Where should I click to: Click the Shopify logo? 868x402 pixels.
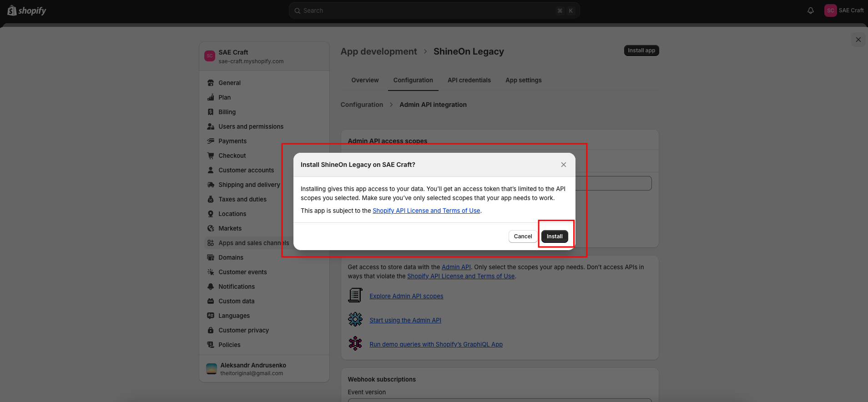[27, 10]
